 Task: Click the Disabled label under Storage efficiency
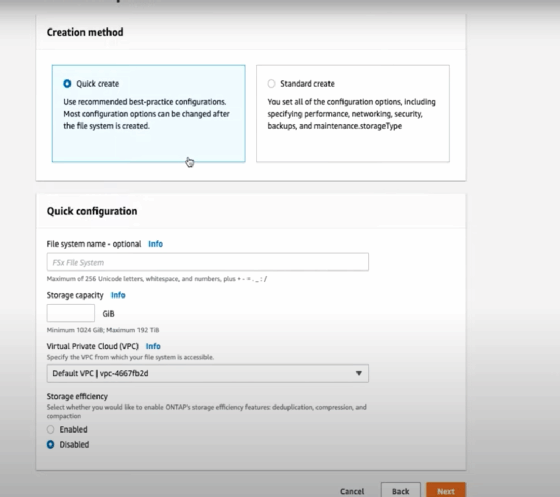click(74, 445)
